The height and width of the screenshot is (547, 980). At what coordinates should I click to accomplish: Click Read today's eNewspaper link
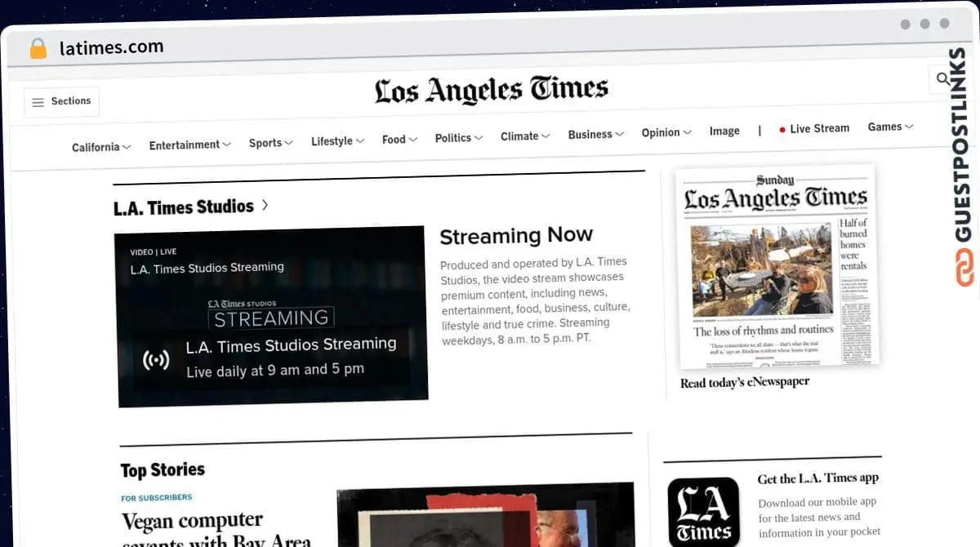[745, 382]
